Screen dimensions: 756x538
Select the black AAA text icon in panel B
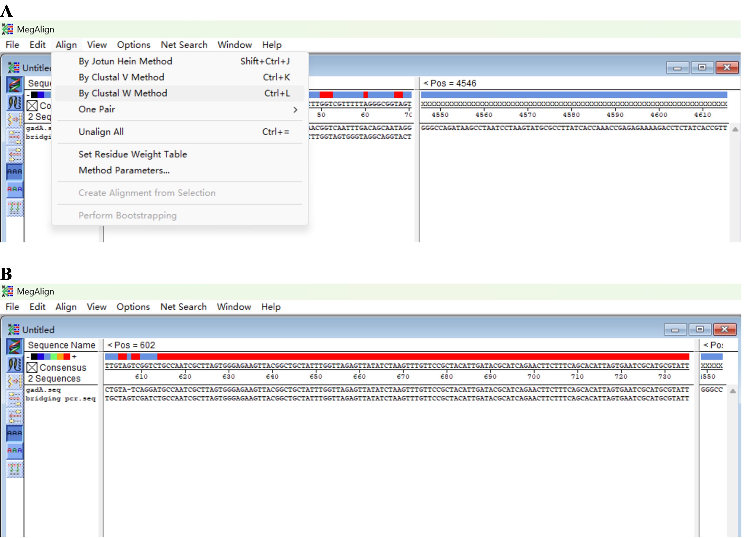(x=15, y=433)
